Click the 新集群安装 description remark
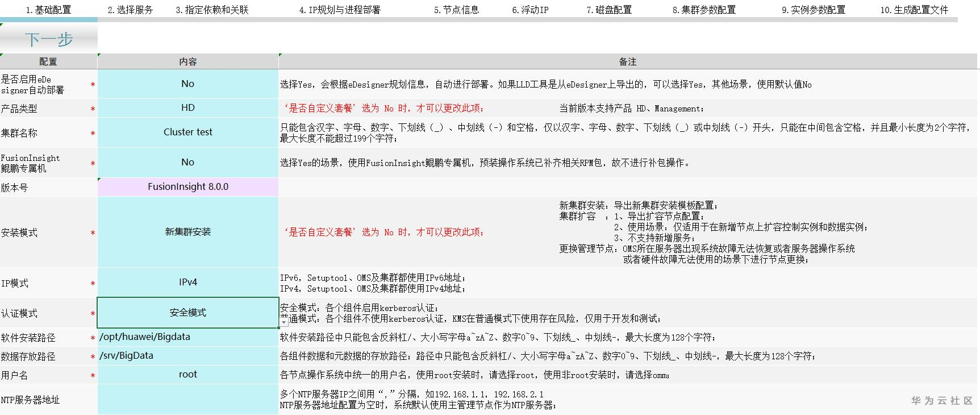 point(639,205)
